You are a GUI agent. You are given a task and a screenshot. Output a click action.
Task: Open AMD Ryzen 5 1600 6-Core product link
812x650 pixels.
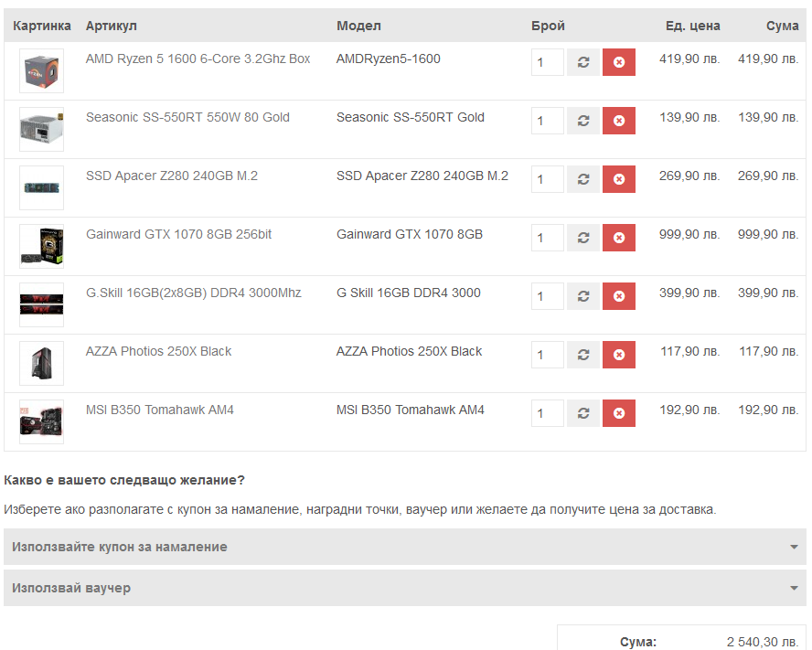click(198, 59)
